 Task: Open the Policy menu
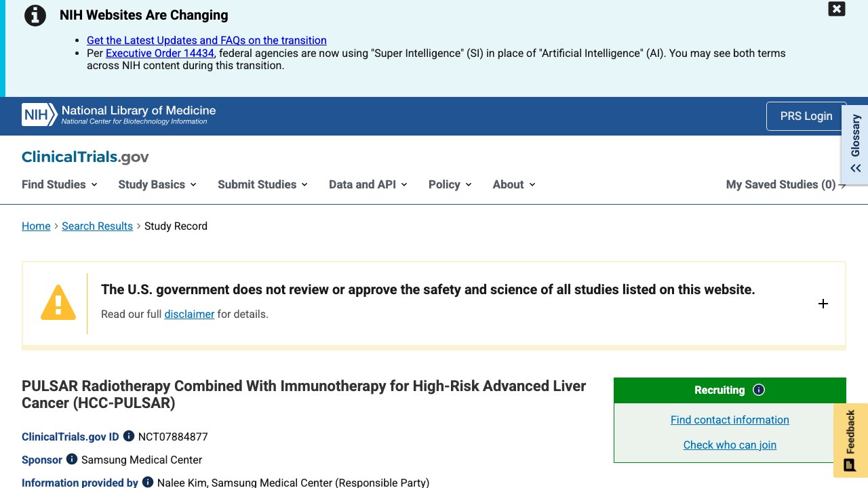[450, 184]
